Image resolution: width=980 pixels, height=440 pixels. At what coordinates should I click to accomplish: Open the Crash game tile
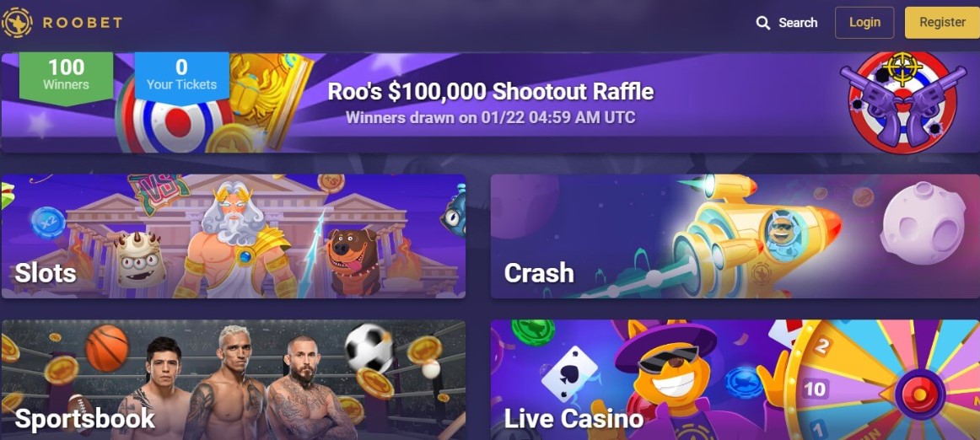tap(735, 236)
